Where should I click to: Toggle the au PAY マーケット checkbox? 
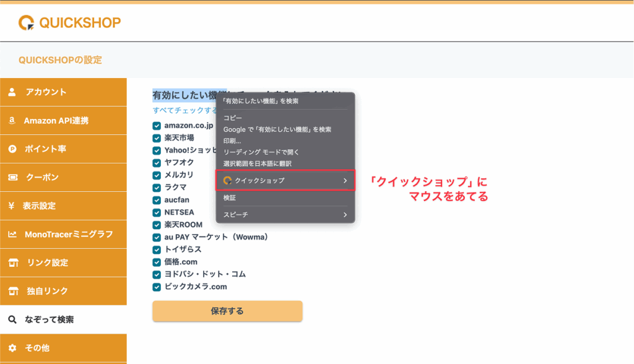[x=157, y=238]
